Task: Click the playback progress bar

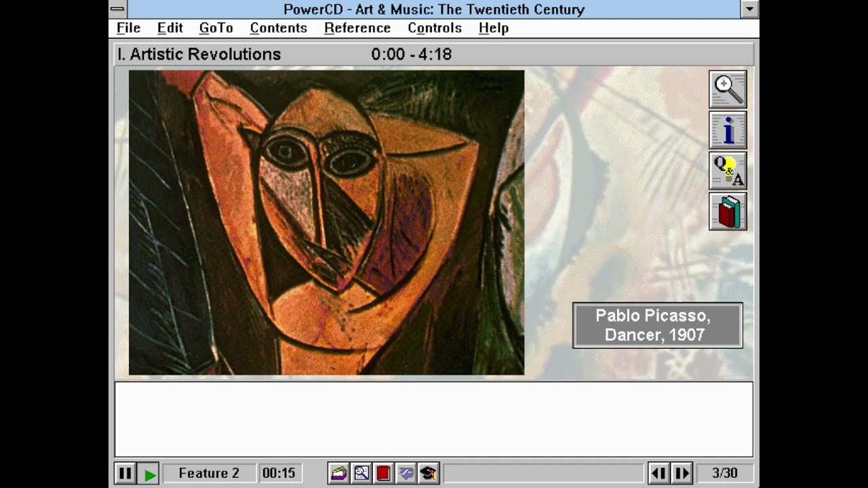Action: tap(543, 473)
